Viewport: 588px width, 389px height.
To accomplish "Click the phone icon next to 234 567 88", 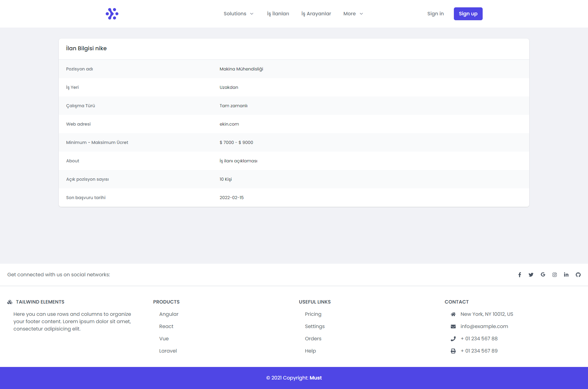I will (x=453, y=338).
